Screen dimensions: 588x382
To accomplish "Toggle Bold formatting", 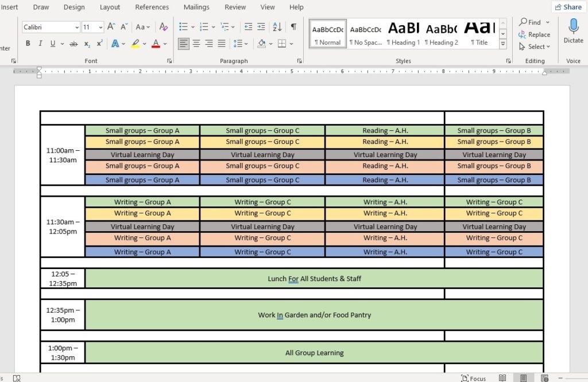I will (28, 44).
